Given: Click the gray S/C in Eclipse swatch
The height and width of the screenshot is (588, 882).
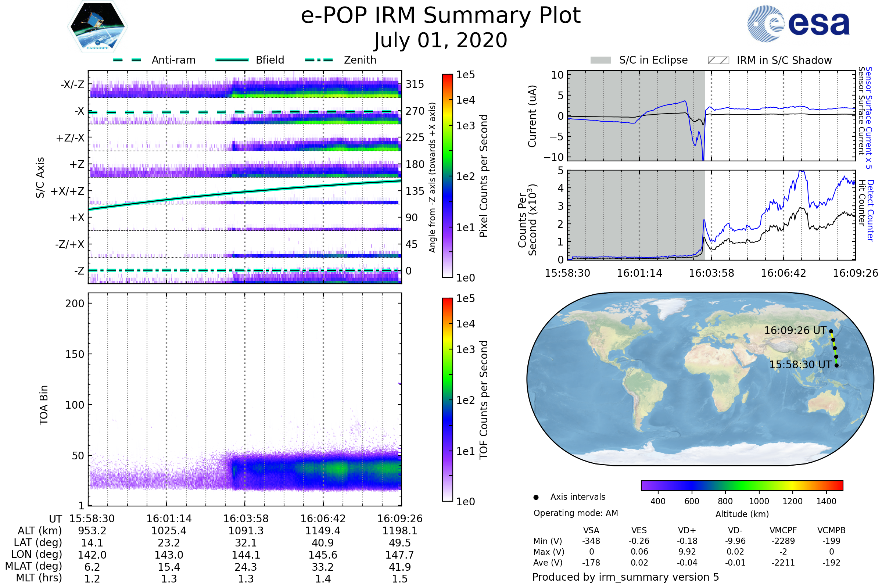Looking at the screenshot, I should pyautogui.click(x=600, y=60).
